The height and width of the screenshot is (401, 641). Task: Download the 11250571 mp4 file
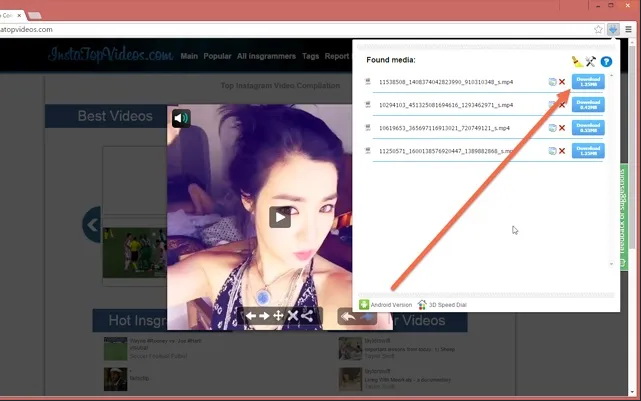click(588, 151)
